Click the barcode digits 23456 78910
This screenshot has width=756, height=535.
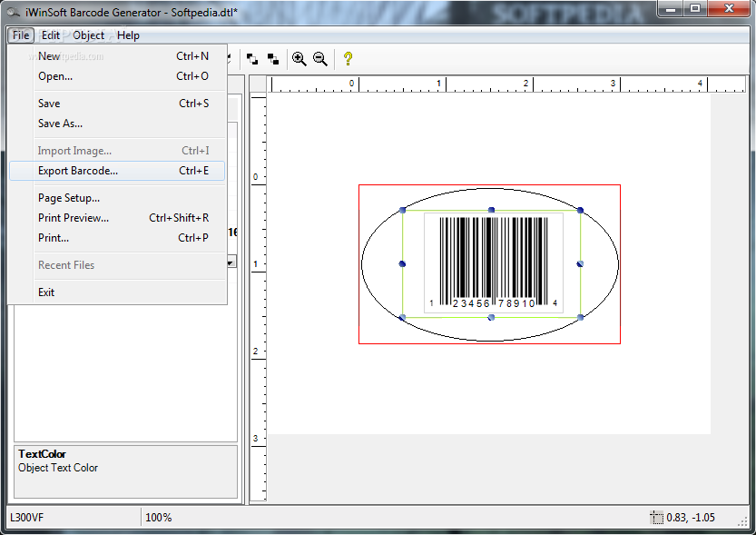[495, 303]
